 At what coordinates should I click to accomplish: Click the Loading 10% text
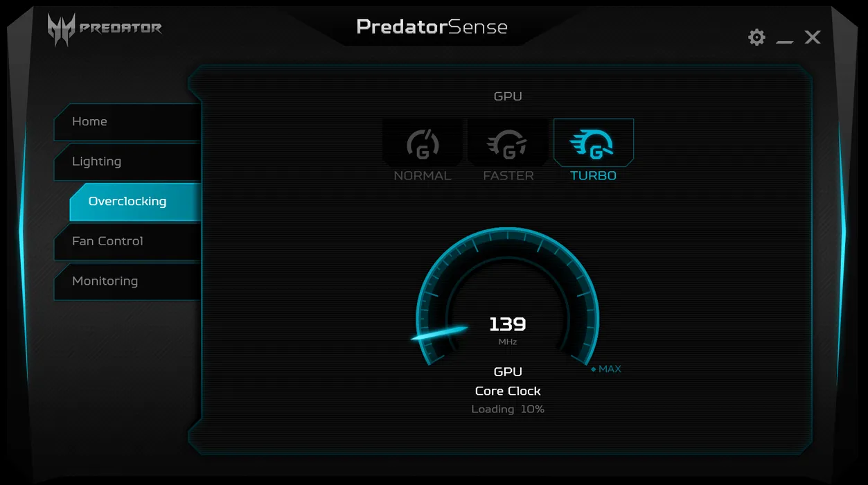point(508,409)
